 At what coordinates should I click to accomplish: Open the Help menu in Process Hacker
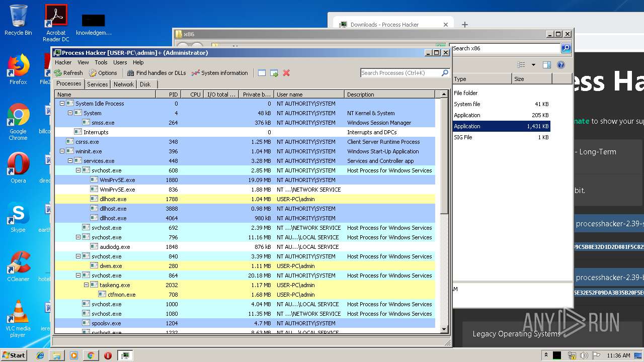(138, 62)
